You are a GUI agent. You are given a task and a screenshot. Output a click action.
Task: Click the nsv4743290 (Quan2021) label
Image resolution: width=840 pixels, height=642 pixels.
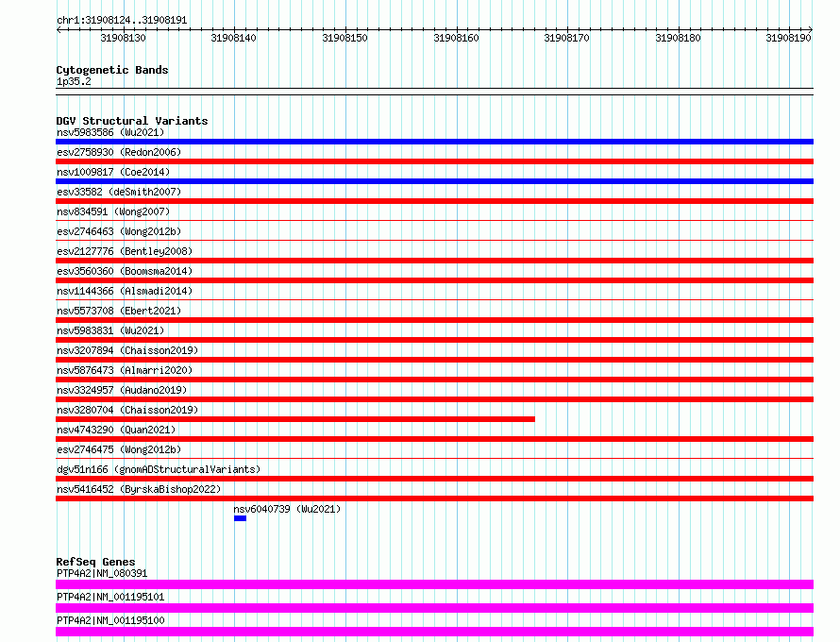point(116,430)
